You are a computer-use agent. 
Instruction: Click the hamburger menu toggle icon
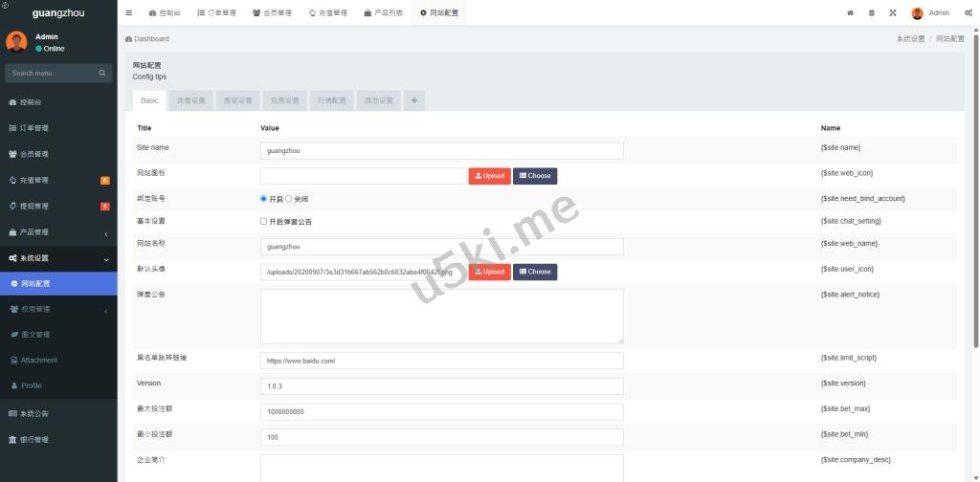[129, 13]
